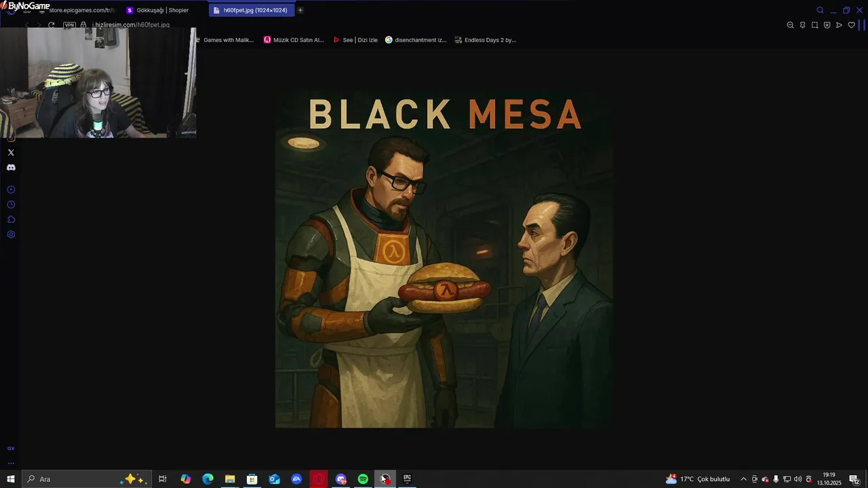Open Müzik CD Satın Al bookmark

coord(294,40)
